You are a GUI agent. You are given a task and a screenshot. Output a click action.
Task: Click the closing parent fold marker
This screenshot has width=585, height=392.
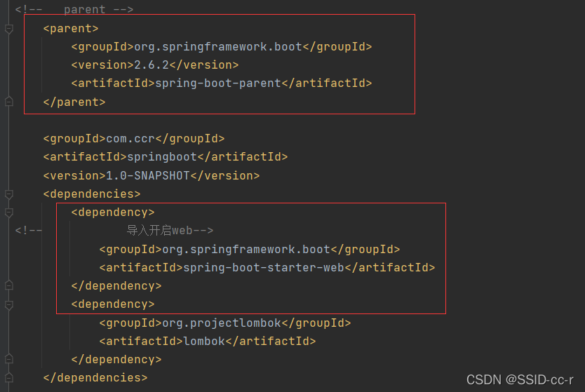9,102
